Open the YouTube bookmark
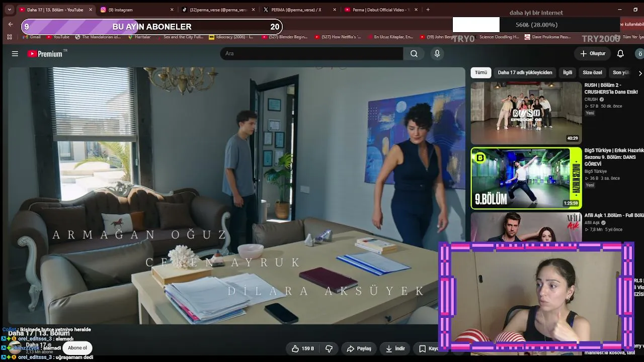Viewport: 644px width, 362px height. click(x=58, y=37)
